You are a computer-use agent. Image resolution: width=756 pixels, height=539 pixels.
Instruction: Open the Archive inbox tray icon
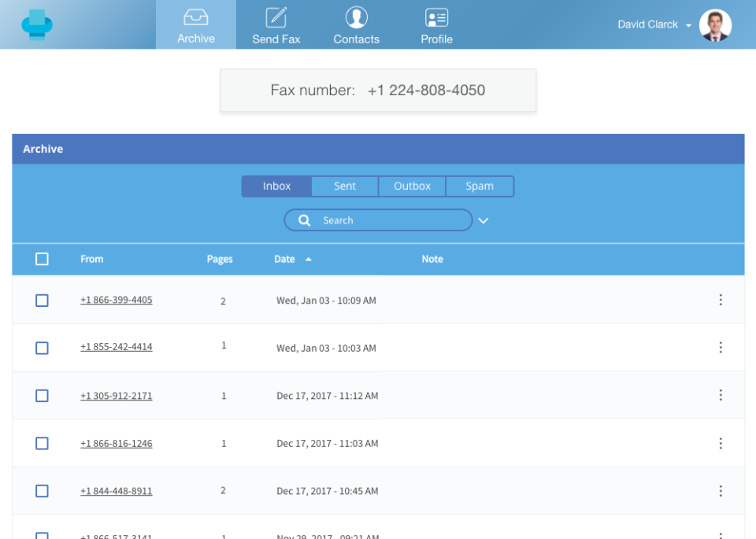tap(195, 17)
